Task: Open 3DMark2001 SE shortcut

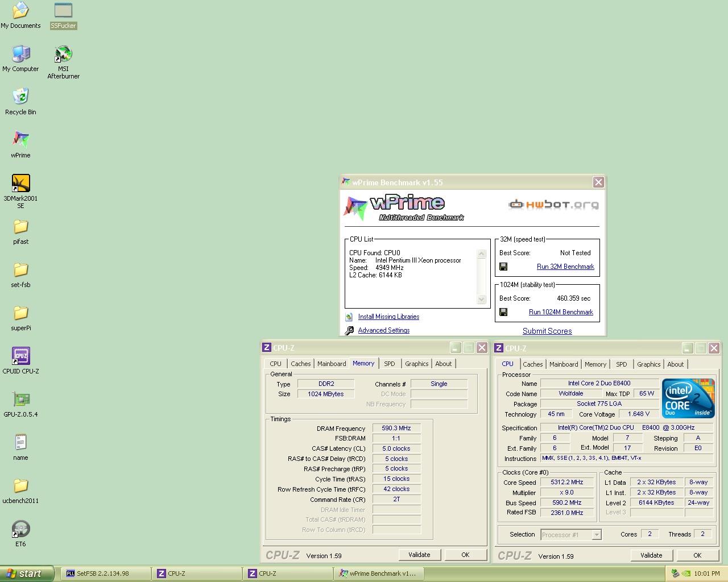Action: point(20,192)
